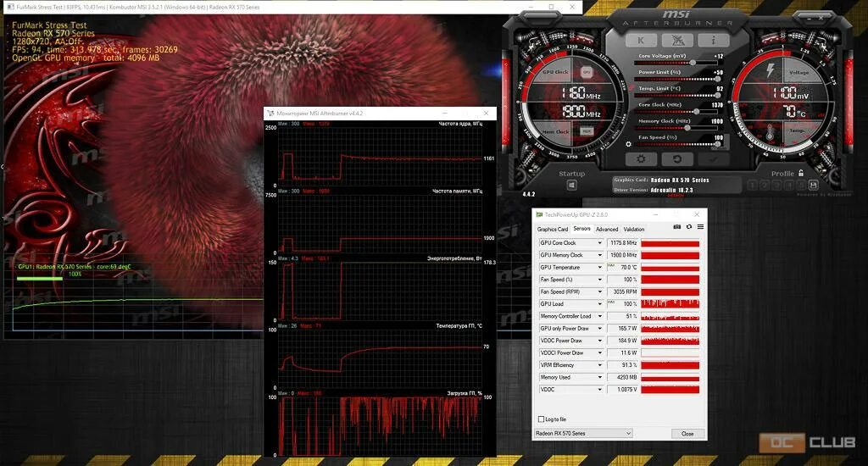Click the thermometer icon in the temperature gauge
868x466 pixels.
point(770,132)
